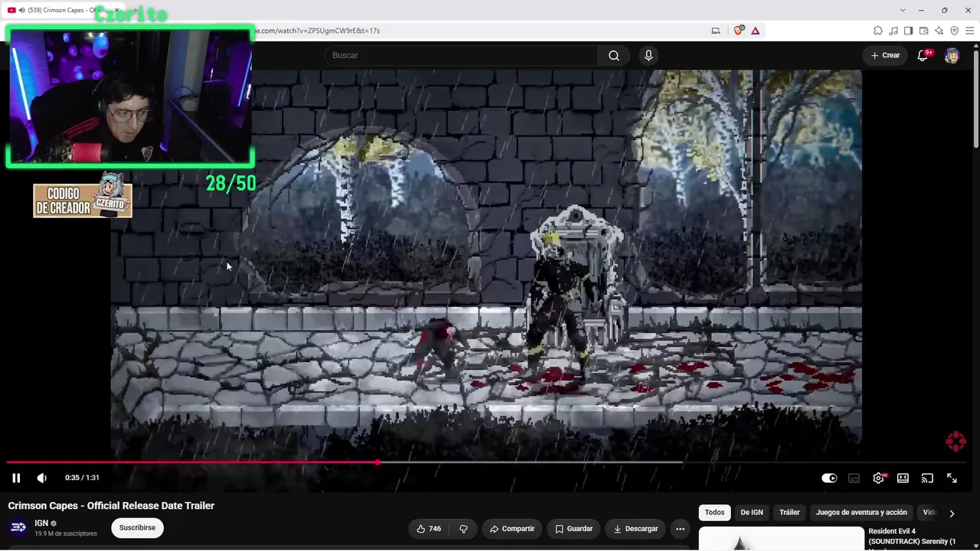Open the more actions three-dot menu
This screenshot has height=551, width=980.
click(680, 529)
